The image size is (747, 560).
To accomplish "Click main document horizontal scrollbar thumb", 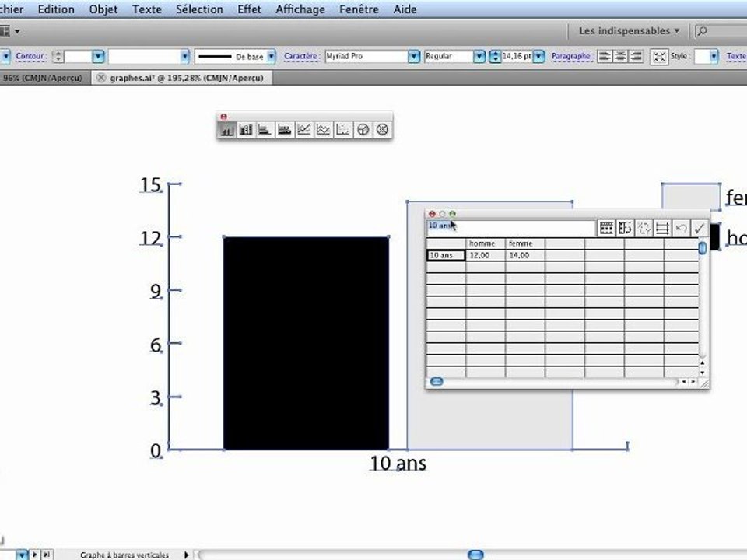I will pos(475,555).
